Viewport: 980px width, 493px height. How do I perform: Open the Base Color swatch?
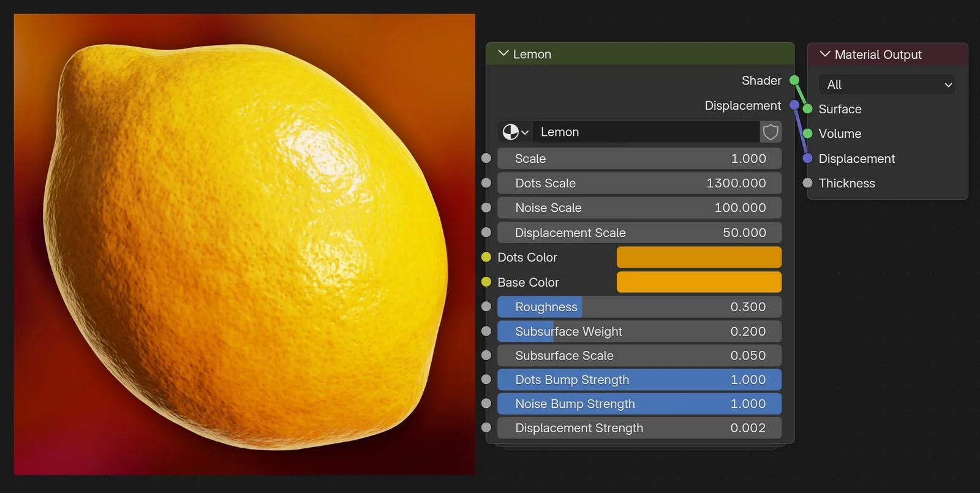tap(699, 282)
